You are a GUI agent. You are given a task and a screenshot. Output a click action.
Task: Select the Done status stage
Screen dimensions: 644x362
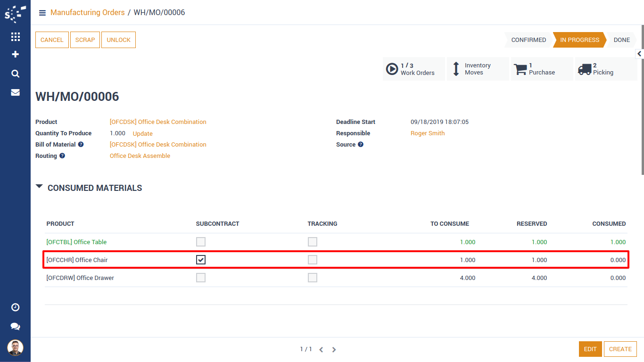pyautogui.click(x=621, y=40)
